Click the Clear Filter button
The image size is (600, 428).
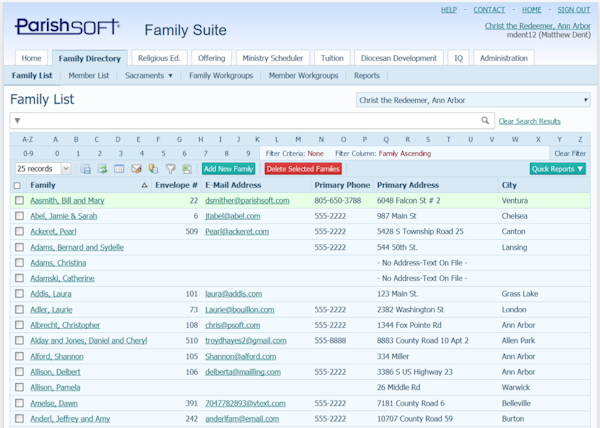[x=570, y=153]
